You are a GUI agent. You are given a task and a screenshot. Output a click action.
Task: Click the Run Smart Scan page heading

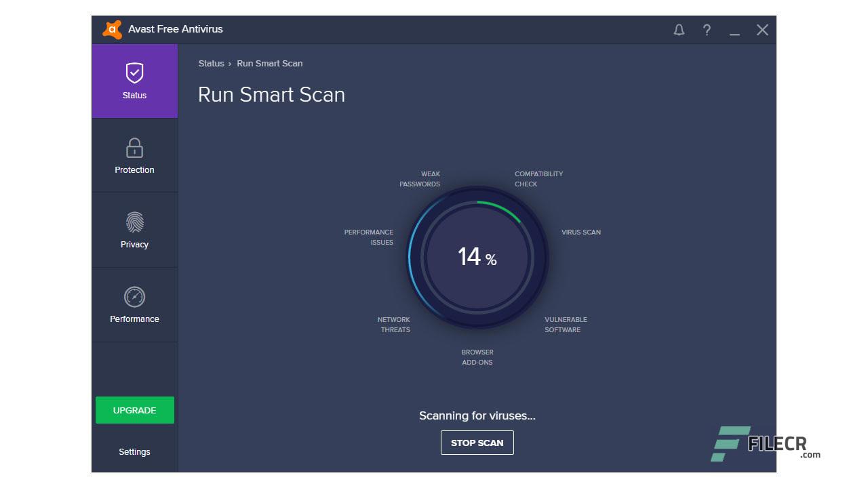tap(271, 94)
